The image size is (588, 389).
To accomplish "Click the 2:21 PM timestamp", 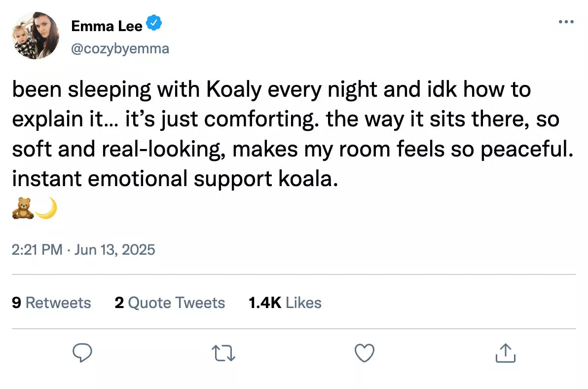I will pyautogui.click(x=37, y=250).
